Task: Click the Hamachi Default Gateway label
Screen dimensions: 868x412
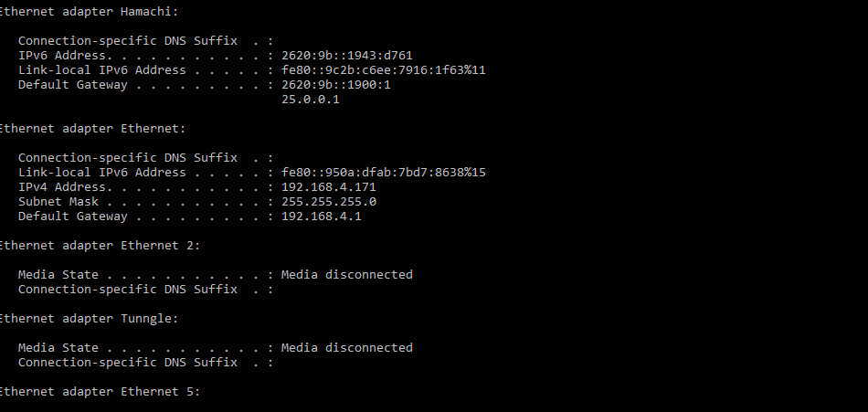Action: [x=72, y=84]
